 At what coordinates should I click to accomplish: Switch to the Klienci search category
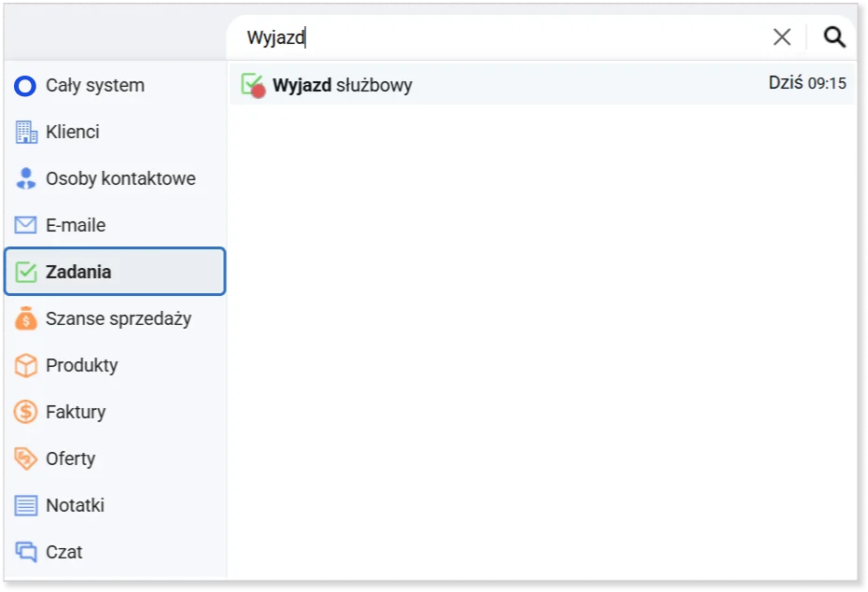point(73,133)
